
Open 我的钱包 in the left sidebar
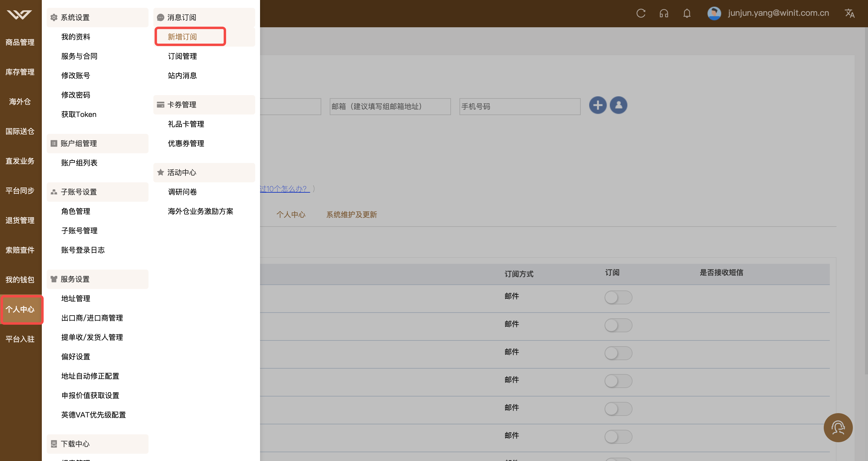(20, 280)
